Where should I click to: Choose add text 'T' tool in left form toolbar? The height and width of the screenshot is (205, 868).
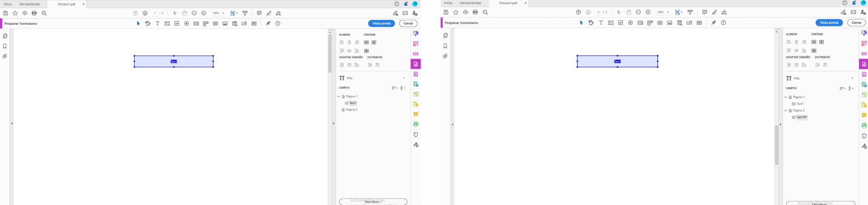point(157,23)
